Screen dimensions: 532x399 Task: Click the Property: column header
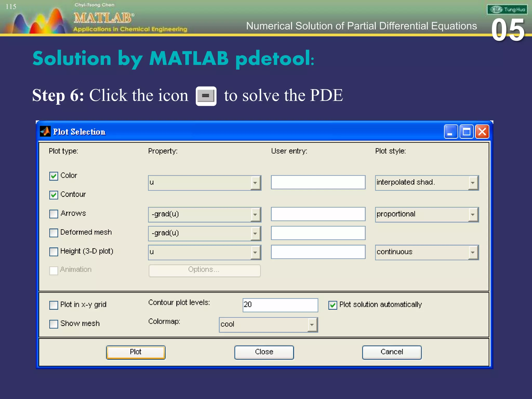pyautogui.click(x=163, y=151)
